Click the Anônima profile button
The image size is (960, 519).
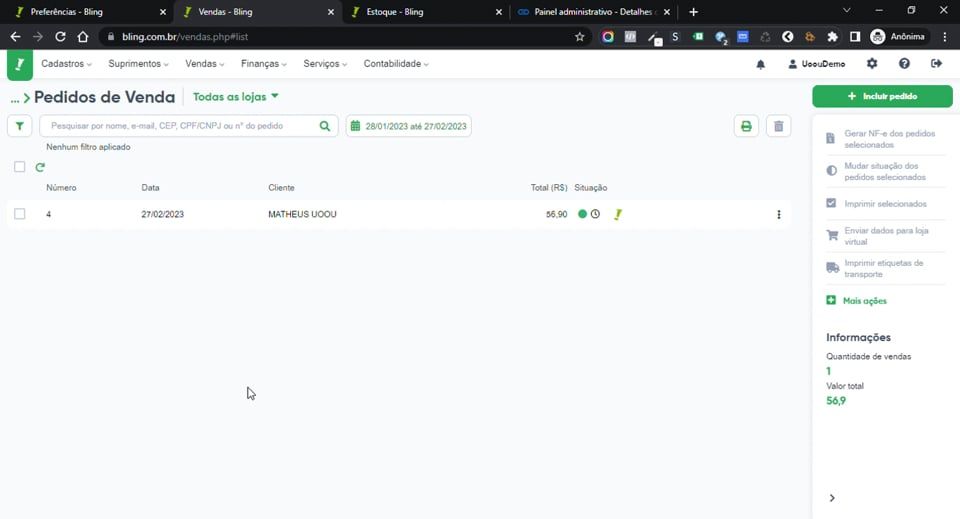(898, 37)
